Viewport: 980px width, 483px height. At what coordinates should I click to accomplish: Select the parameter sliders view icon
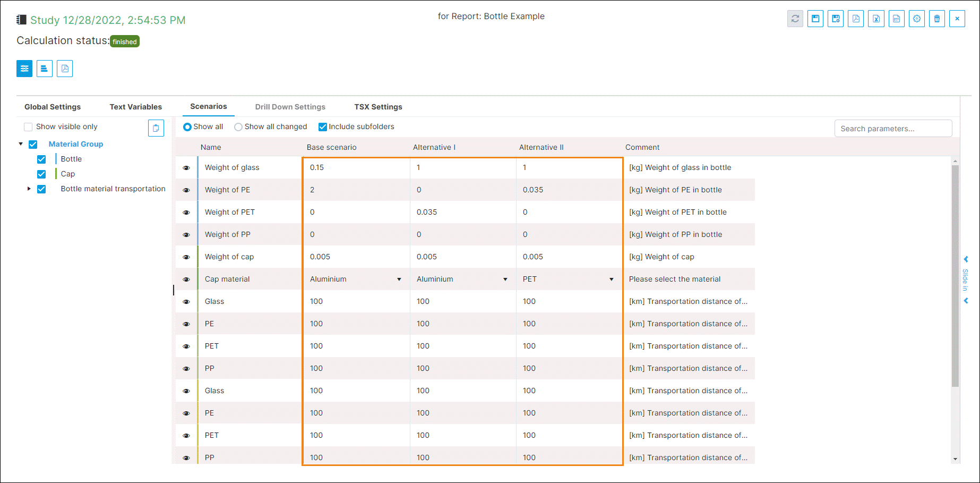coord(24,69)
